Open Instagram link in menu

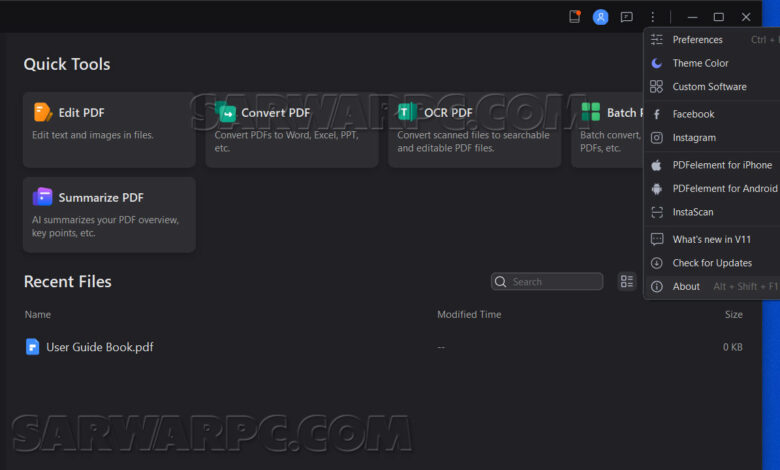tap(712, 138)
